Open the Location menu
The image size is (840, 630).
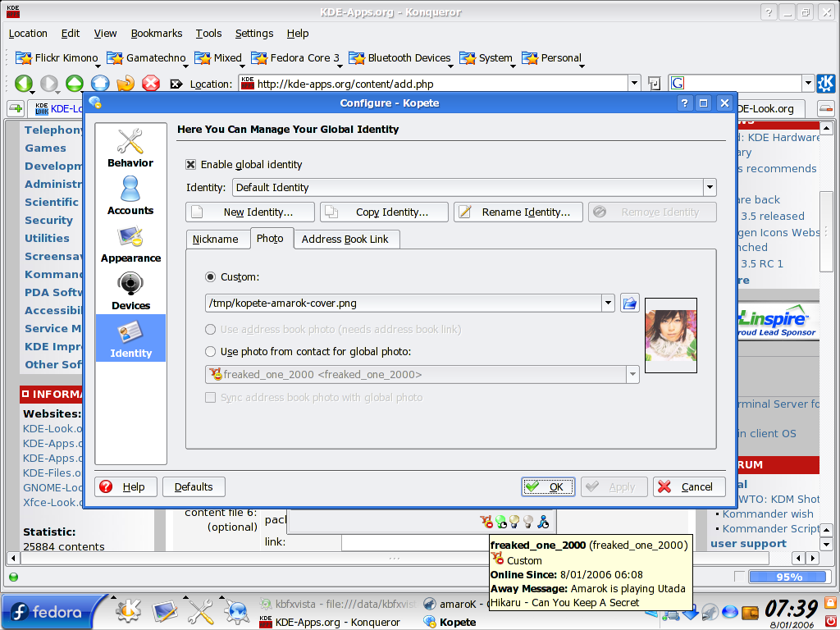[28, 33]
